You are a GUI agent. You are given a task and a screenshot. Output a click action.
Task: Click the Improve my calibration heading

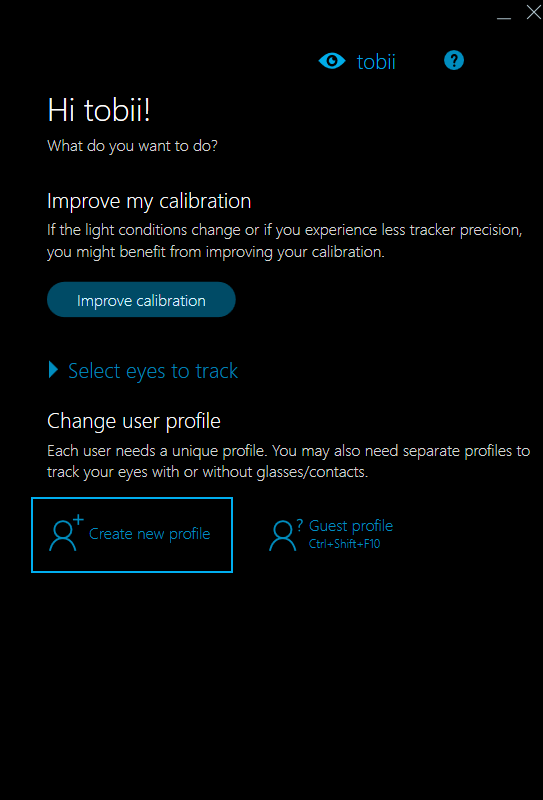click(149, 201)
